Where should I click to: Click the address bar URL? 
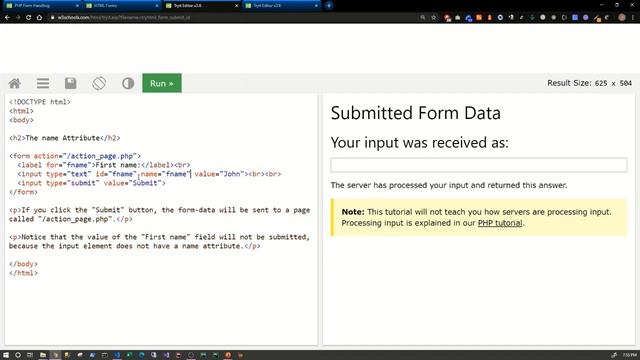coord(124,18)
